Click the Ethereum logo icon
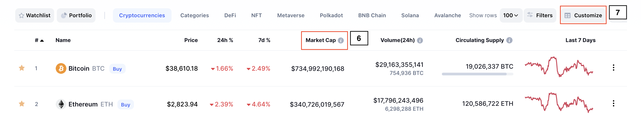The height and width of the screenshot is (121, 644). coord(61,104)
